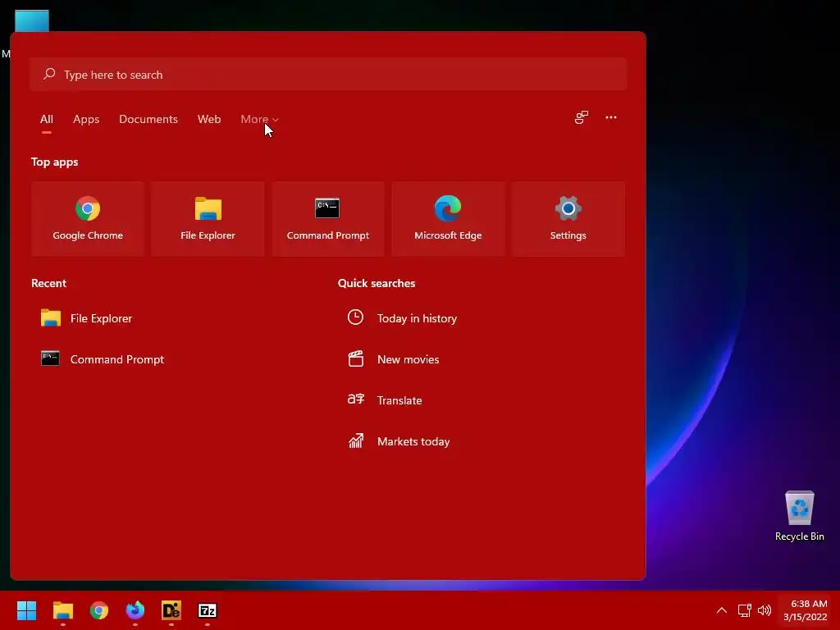This screenshot has height=630, width=840.
Task: Open 7-Zip from the taskbar
Action: click(208, 610)
